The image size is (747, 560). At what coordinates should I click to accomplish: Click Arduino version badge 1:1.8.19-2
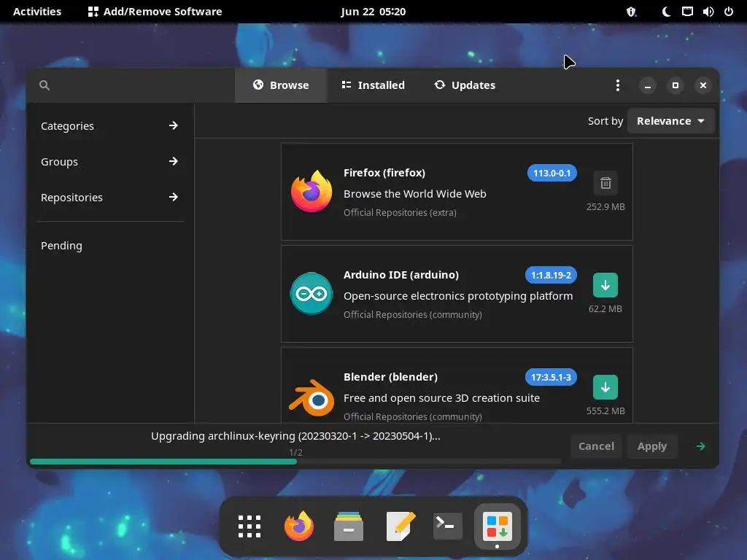(x=551, y=275)
